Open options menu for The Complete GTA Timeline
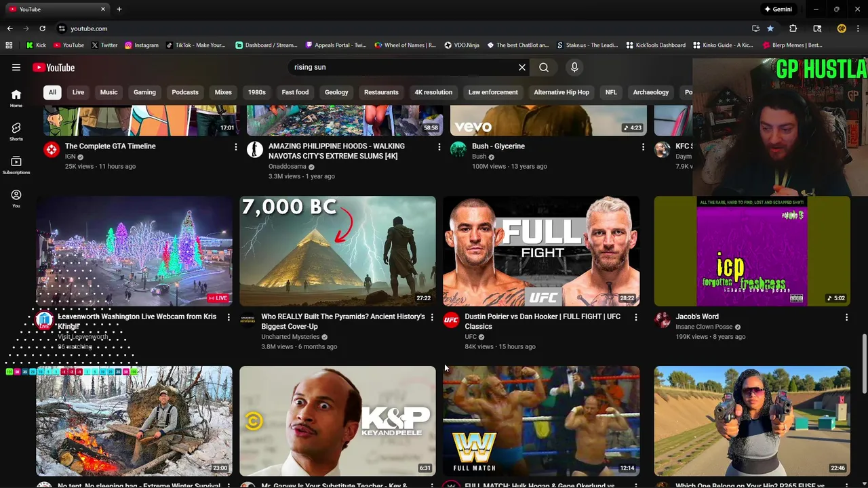 (236, 146)
